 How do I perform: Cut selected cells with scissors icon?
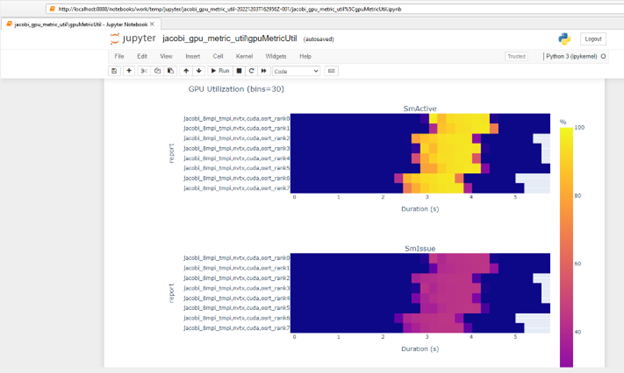(x=144, y=71)
